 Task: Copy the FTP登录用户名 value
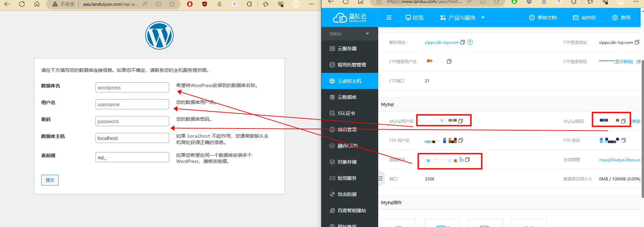[449, 61]
